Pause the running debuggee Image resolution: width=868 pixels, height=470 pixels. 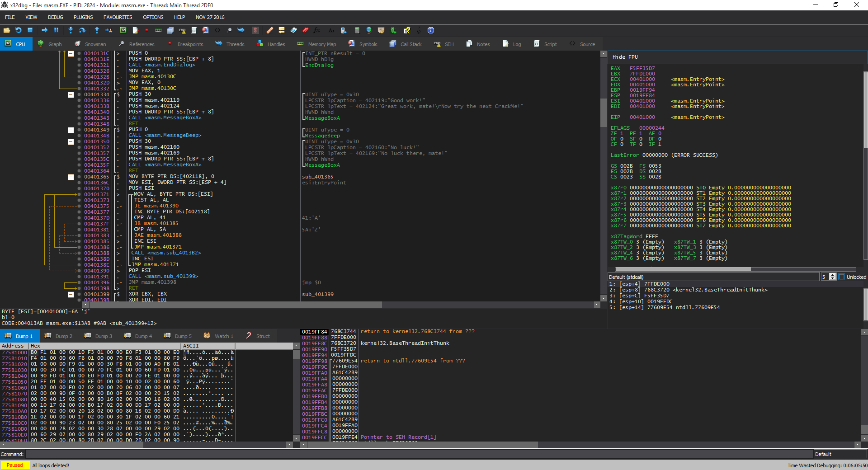[56, 30]
